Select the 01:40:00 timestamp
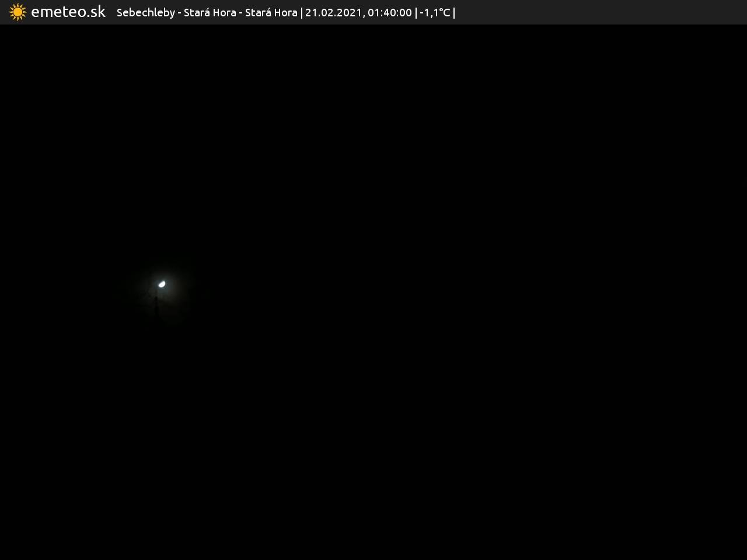Screen dimensions: 747x560 click(x=389, y=13)
